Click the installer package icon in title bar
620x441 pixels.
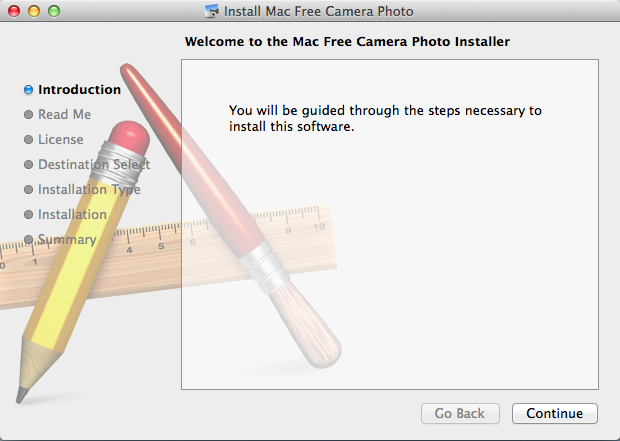coord(212,11)
